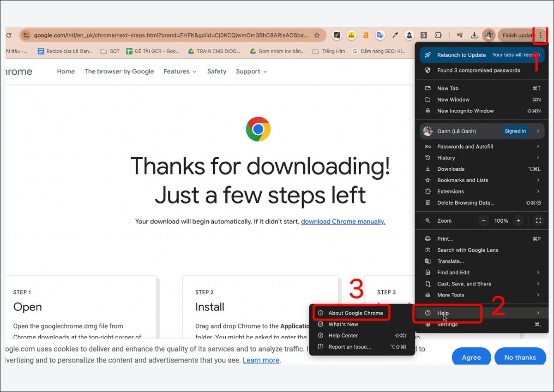Go to Home in page navigation
Image resolution: width=554 pixels, height=392 pixels.
coord(66,71)
